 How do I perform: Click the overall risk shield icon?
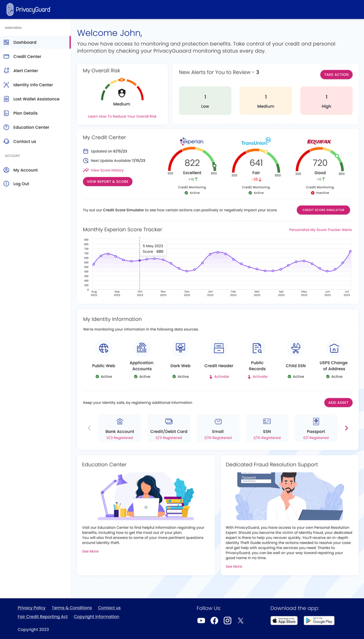[122, 93]
